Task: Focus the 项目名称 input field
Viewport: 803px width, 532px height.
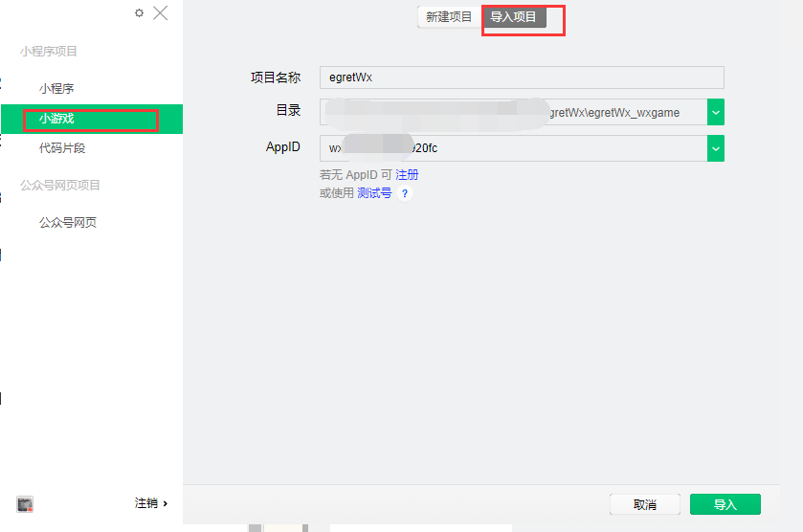Action: pyautogui.click(x=522, y=78)
